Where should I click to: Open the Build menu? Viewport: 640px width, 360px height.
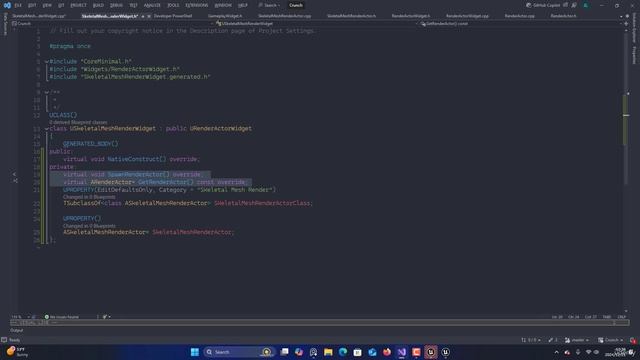pyautogui.click(x=98, y=5)
